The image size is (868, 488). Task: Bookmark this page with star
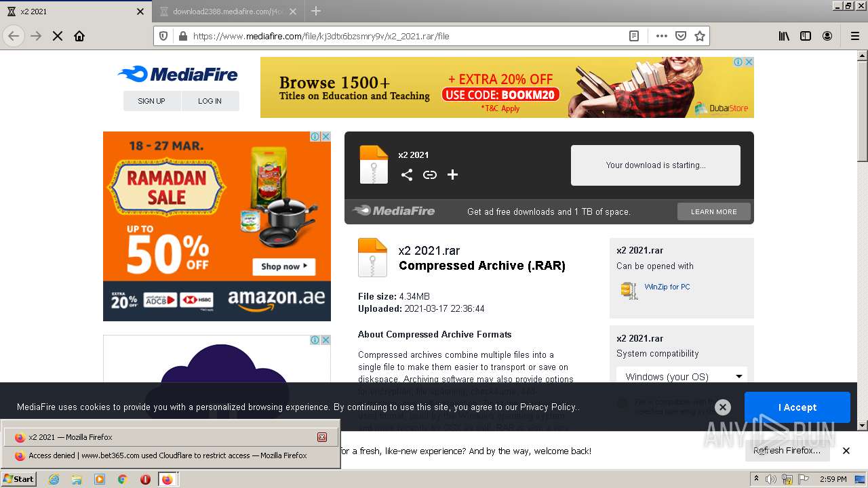[x=700, y=36]
